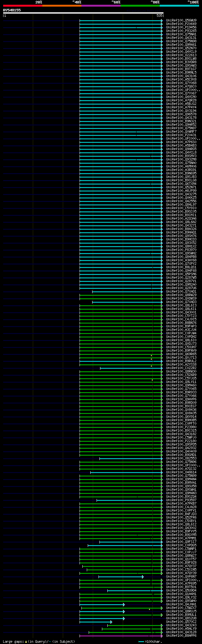Click the purple ~60% legend segment

(101, 6)
